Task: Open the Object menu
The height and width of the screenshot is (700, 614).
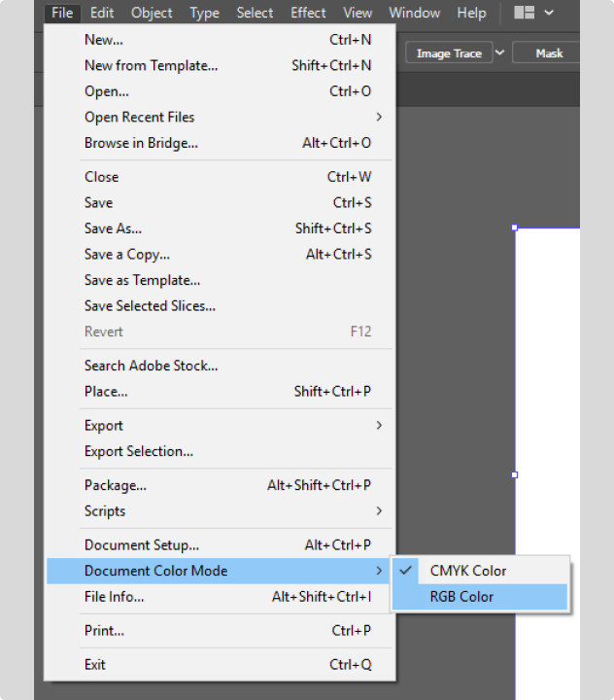Action: point(152,13)
